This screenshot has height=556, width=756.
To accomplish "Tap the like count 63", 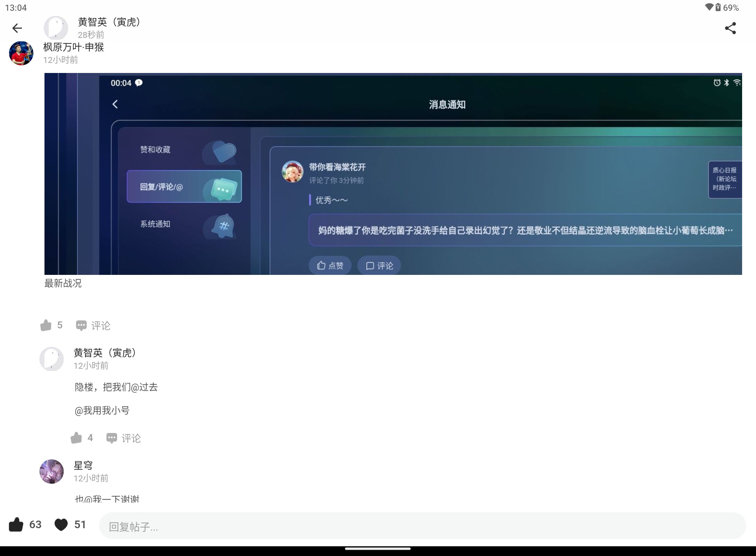I will click(35, 524).
